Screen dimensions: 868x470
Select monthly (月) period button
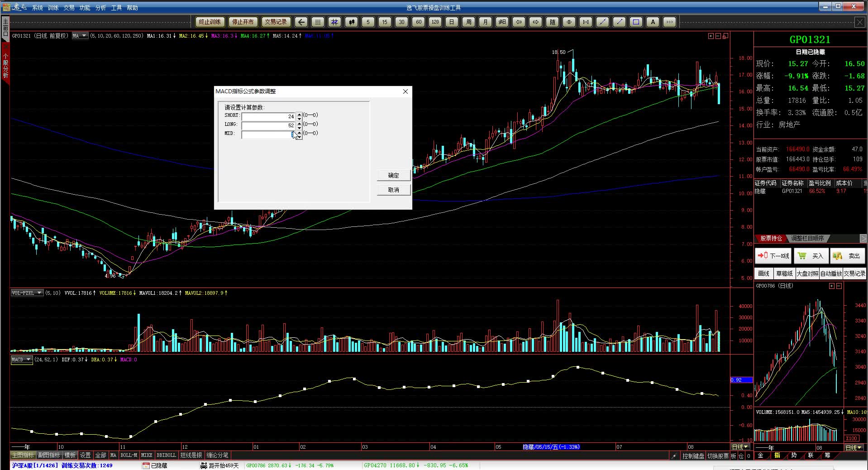click(485, 22)
